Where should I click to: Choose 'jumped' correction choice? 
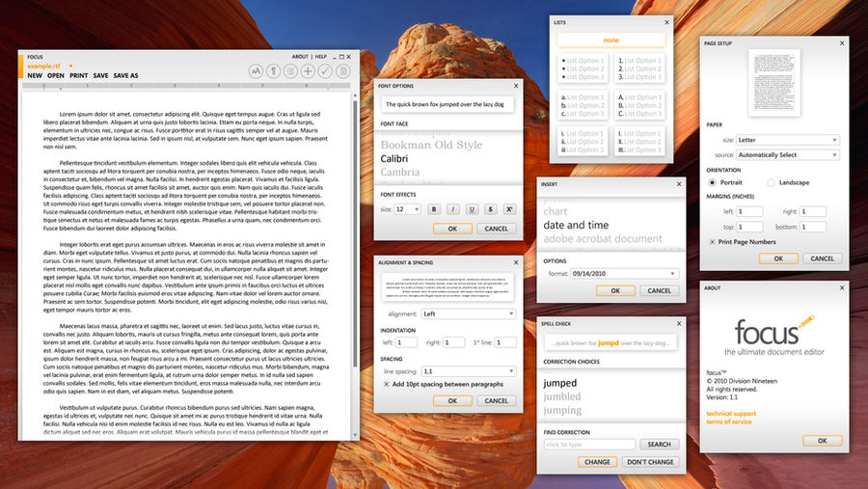pyautogui.click(x=559, y=383)
